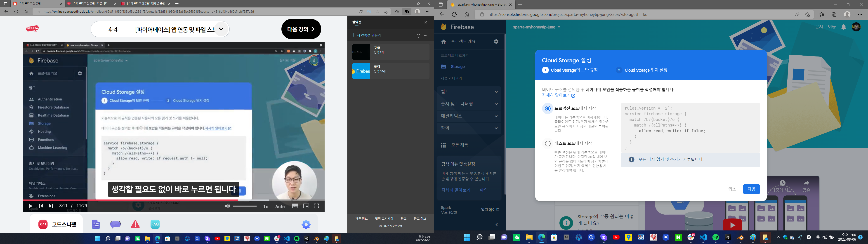The width and height of the screenshot is (868, 244).
Task: Open Firebase notifications bell
Action: [x=843, y=27]
